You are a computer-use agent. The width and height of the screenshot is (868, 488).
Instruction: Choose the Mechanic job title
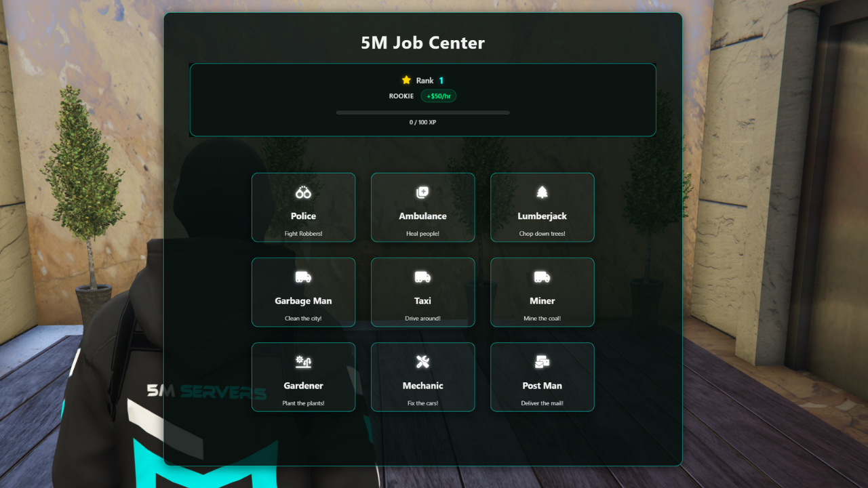tap(422, 386)
